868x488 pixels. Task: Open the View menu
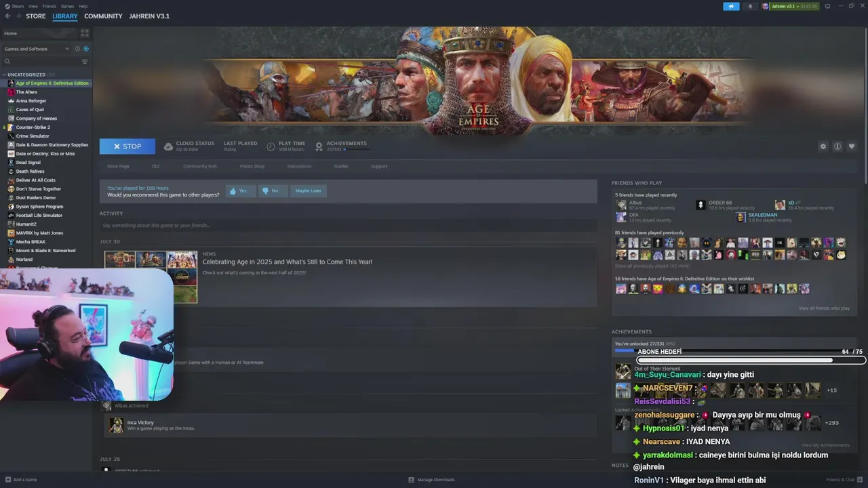pos(33,6)
